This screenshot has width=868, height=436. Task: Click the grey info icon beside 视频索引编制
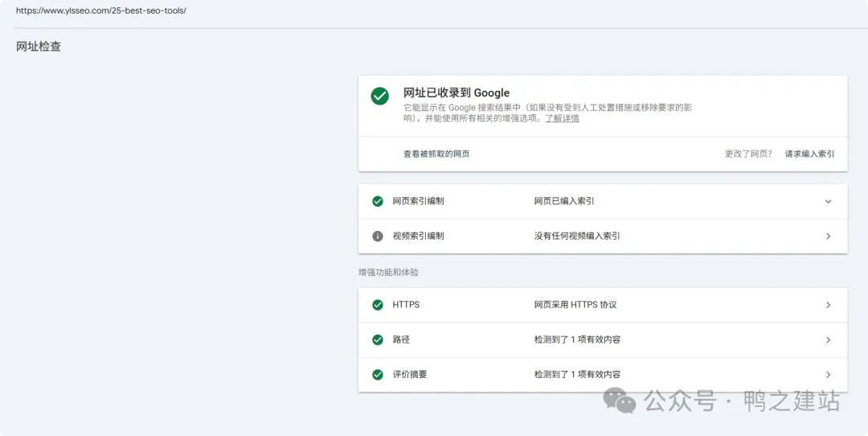pos(378,236)
